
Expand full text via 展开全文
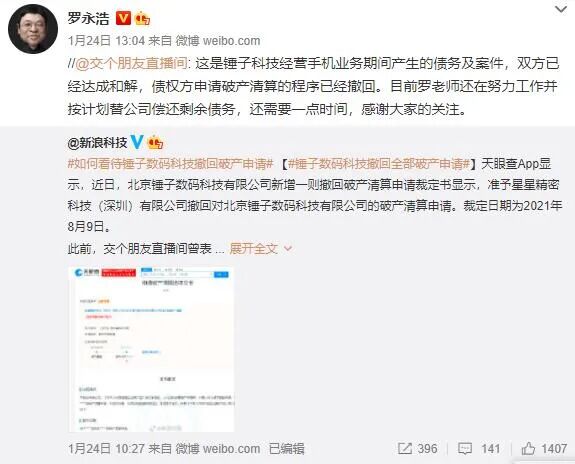253,249
